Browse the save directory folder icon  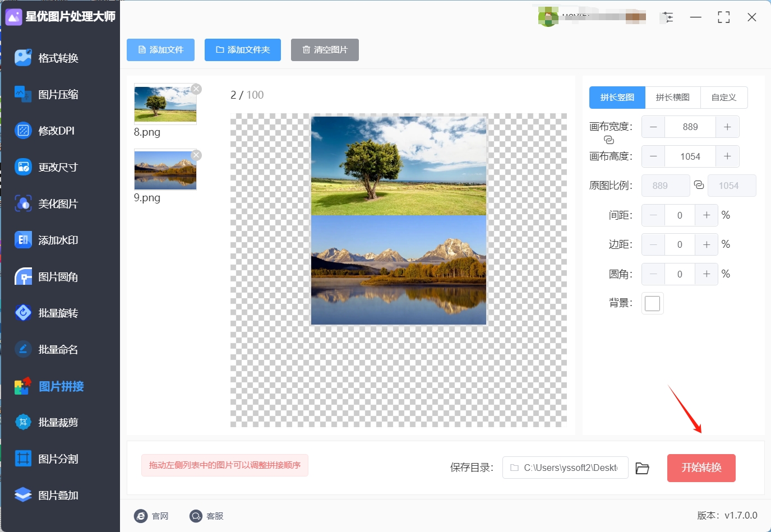643,468
